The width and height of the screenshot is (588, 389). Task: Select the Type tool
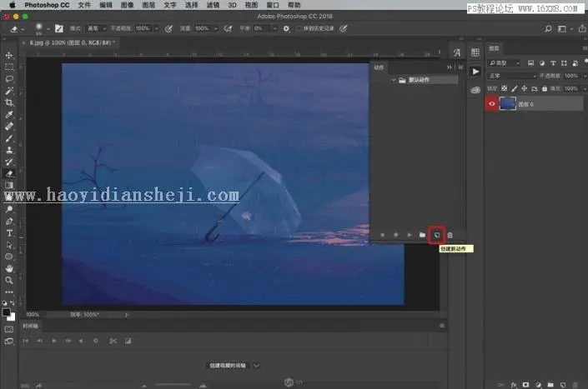[x=9, y=233]
